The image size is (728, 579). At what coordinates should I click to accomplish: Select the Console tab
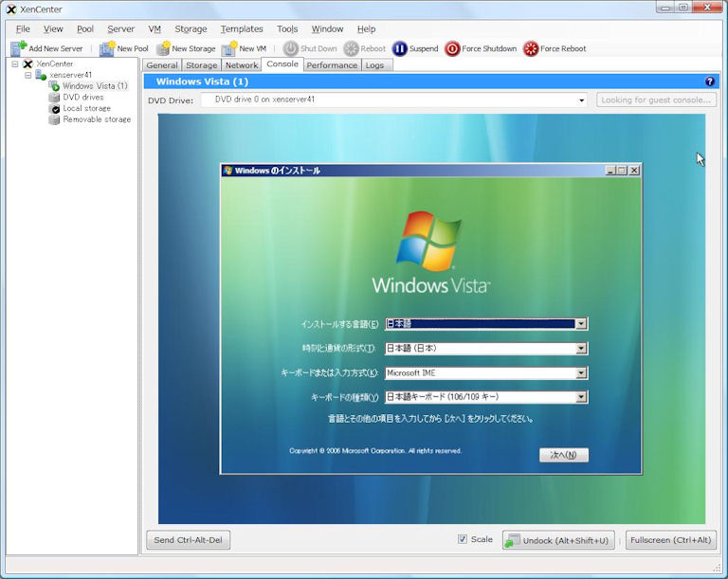(282, 64)
